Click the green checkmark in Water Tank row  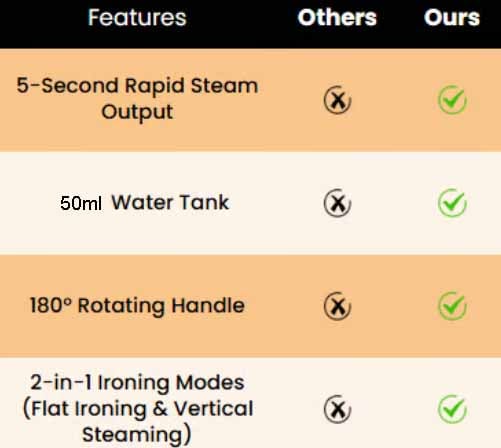pos(452,203)
